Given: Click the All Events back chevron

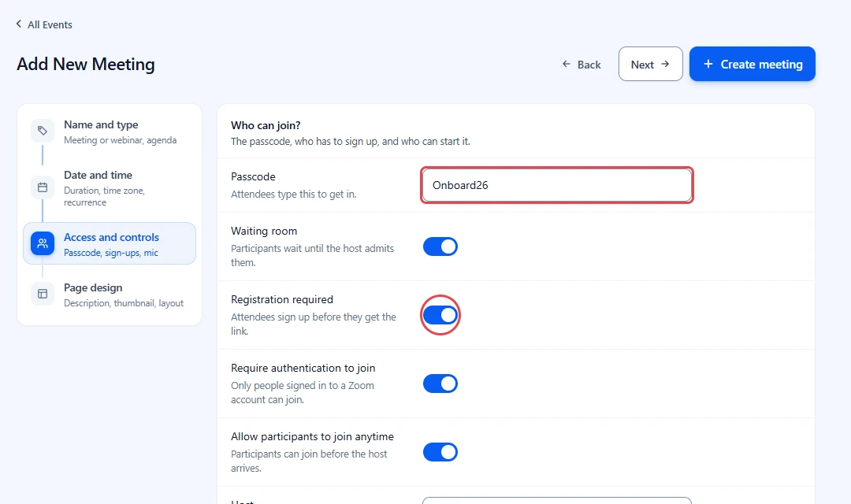Looking at the screenshot, I should [19, 24].
